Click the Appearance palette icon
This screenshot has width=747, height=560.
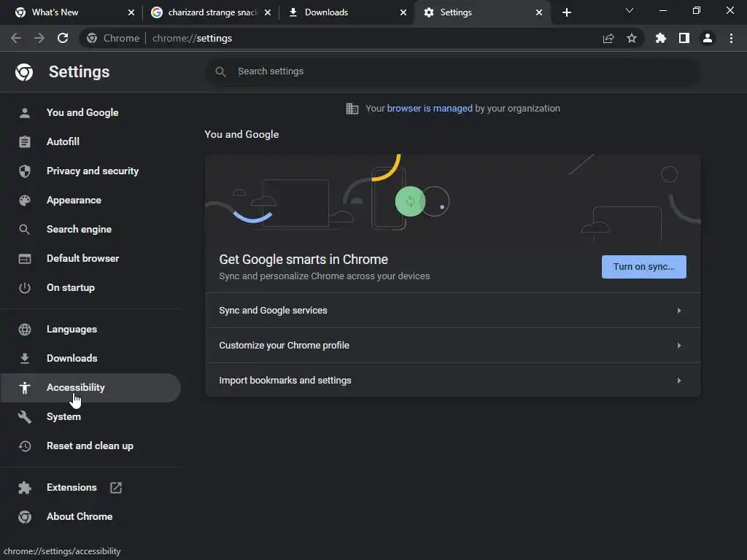tap(25, 201)
